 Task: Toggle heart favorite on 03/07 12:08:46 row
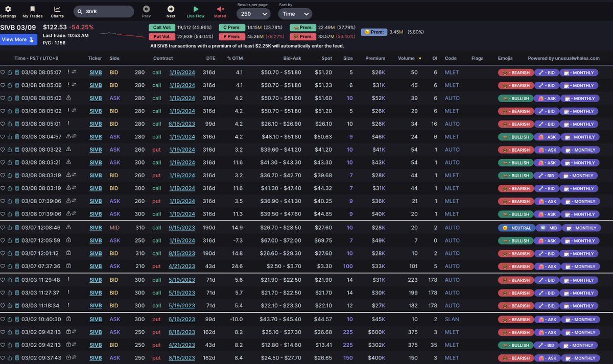coord(3,228)
